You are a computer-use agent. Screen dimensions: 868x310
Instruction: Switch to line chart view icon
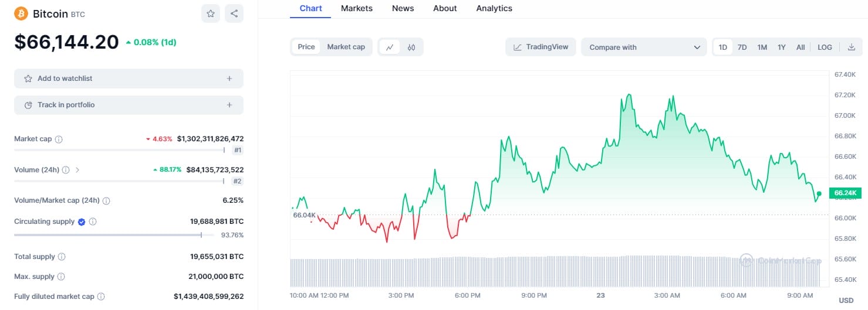(x=390, y=47)
